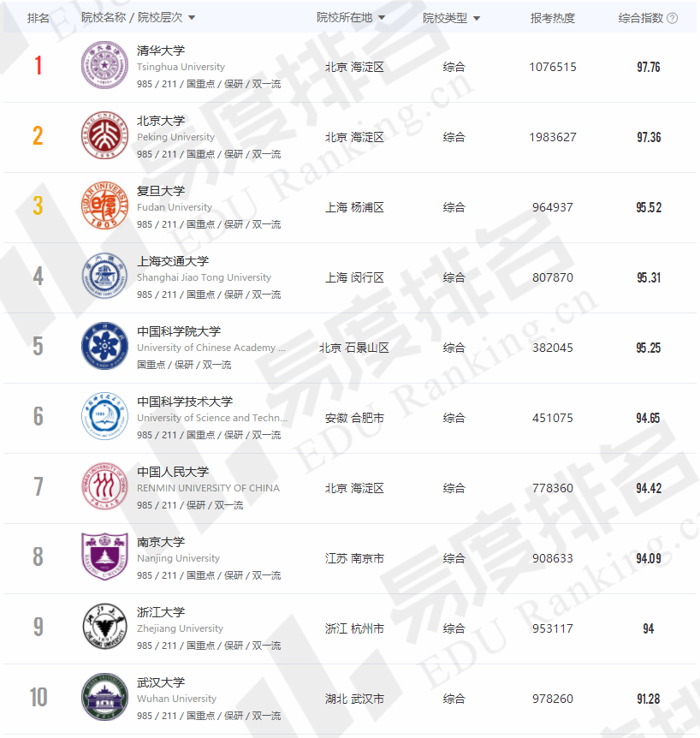
Task: Open the 中国科学技术大学 name link
Action: click(185, 402)
